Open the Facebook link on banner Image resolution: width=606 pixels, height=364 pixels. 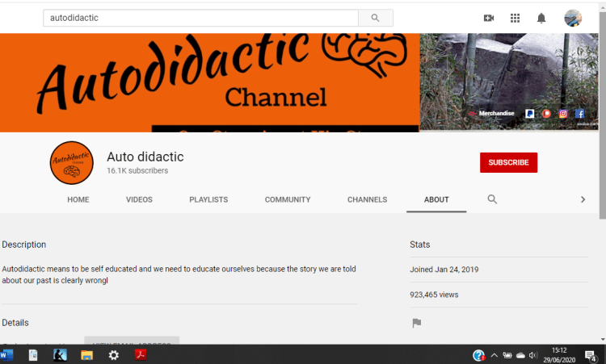(579, 114)
